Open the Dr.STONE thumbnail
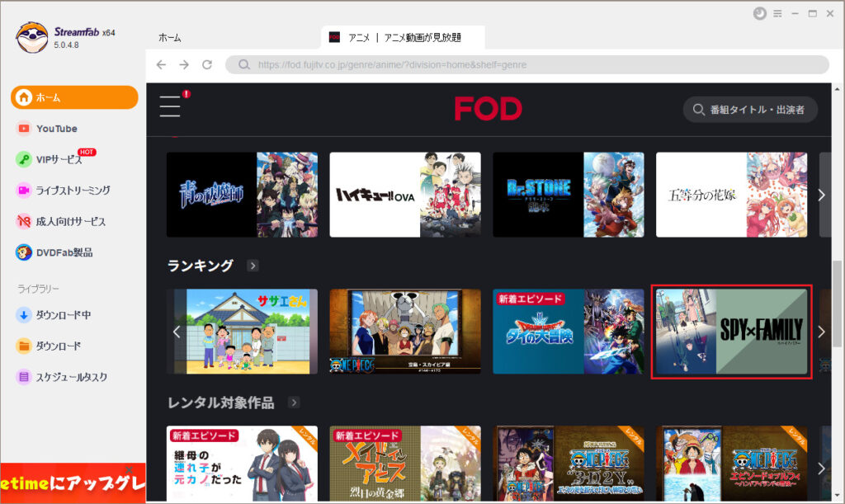The width and height of the screenshot is (845, 504). pos(569,195)
